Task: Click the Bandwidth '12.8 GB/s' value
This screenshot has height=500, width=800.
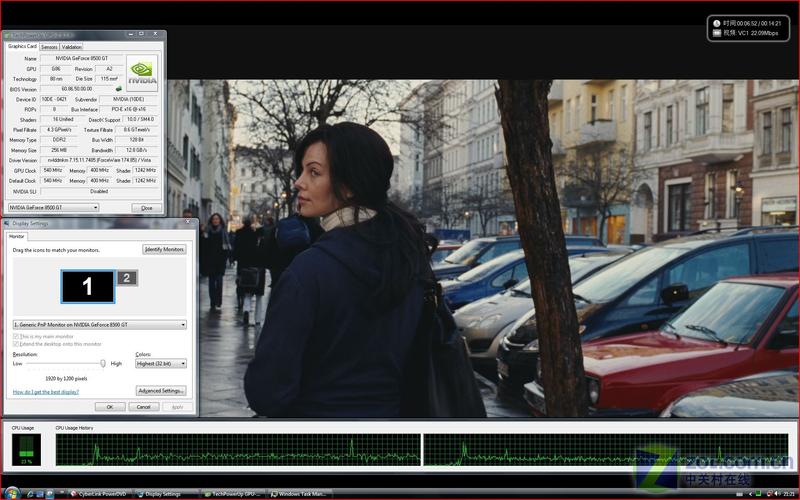Action: [136, 150]
